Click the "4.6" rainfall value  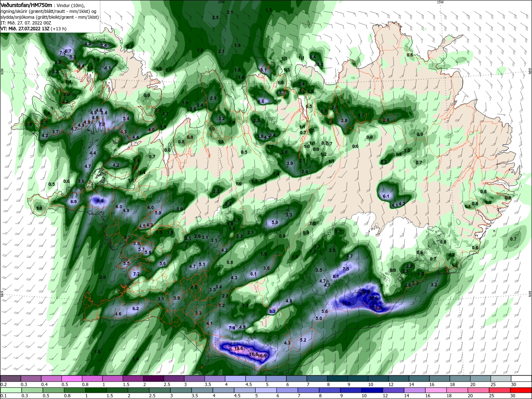point(118,314)
